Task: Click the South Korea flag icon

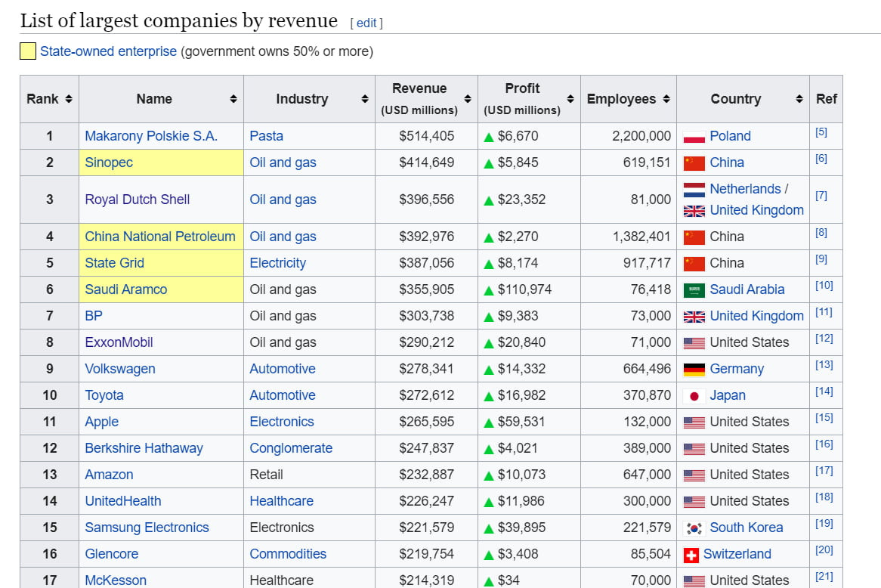Action: (x=694, y=528)
